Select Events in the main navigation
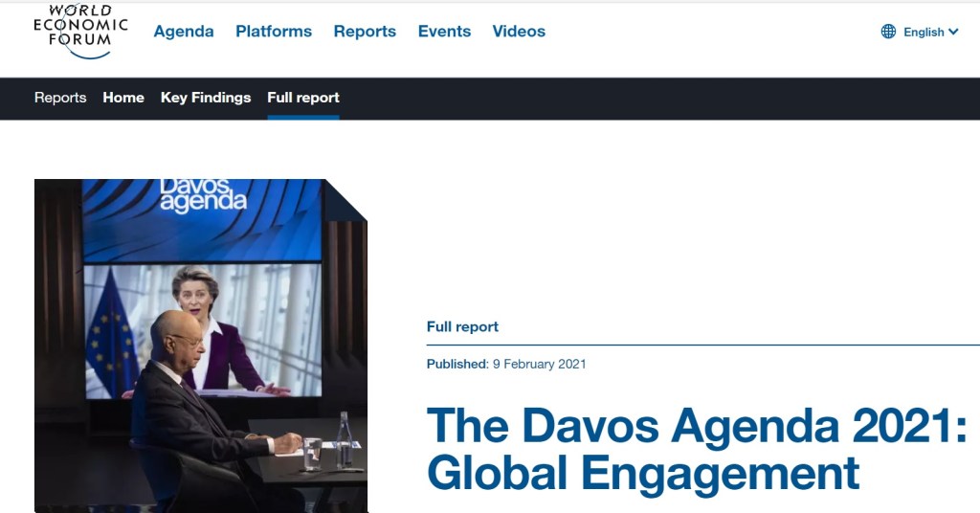980x513 pixels. (444, 32)
